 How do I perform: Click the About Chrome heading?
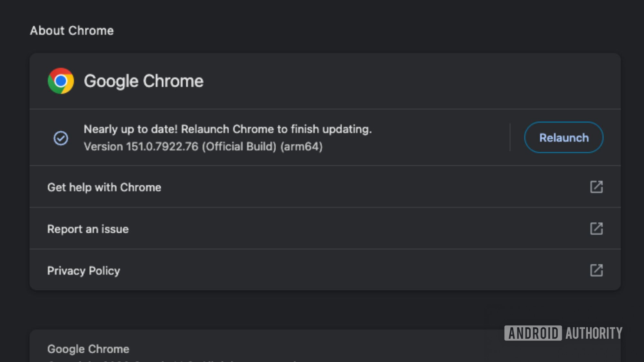[72, 31]
